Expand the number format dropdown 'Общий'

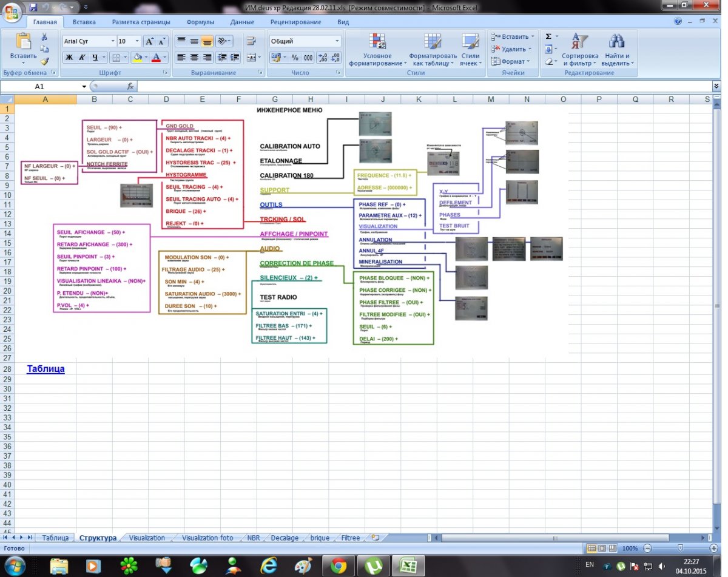coord(337,41)
